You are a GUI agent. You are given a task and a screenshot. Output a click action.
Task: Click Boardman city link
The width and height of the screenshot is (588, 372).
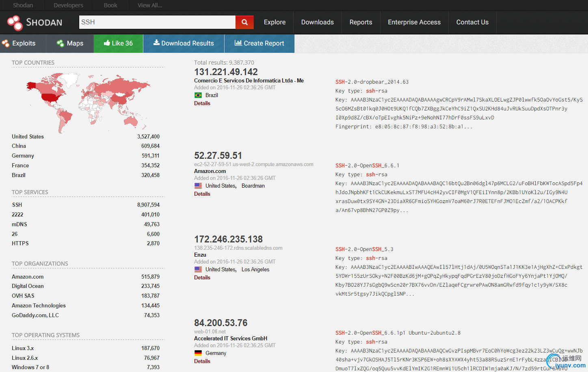tap(253, 186)
